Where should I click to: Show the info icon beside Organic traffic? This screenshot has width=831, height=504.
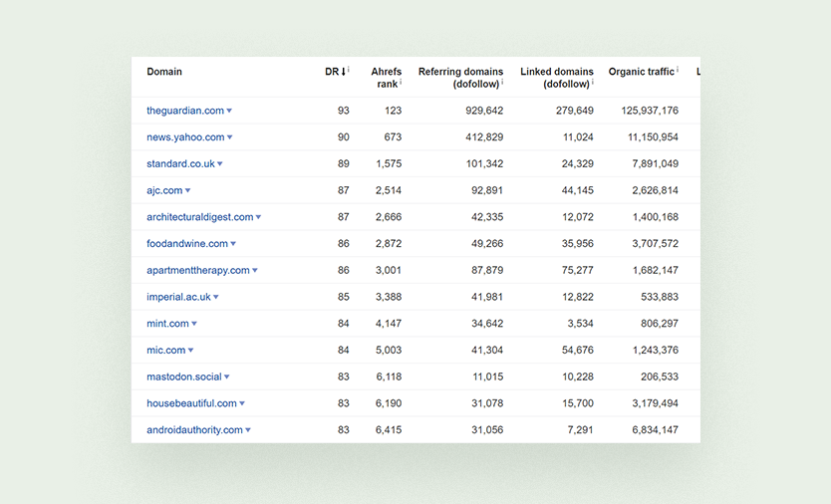(x=678, y=70)
